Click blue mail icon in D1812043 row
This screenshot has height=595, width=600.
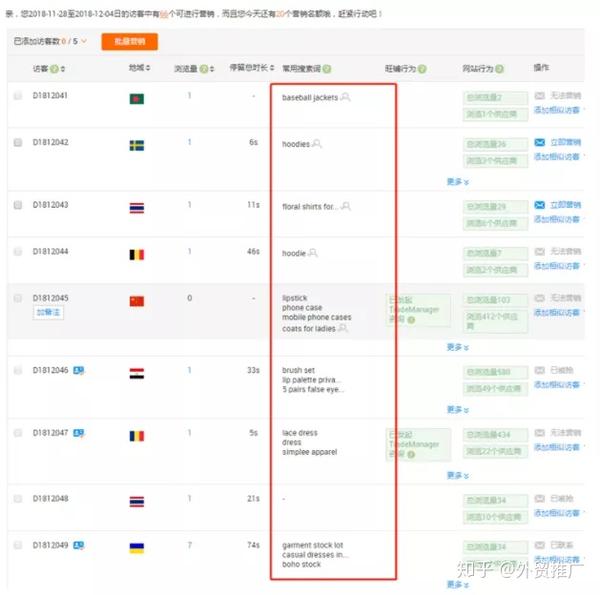[x=540, y=205]
